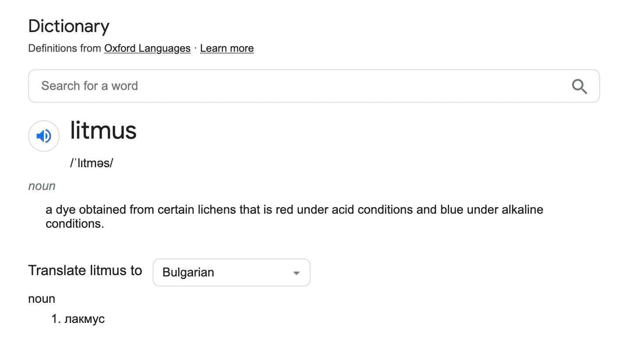The width and height of the screenshot is (644, 344).
Task: Follow the Learn more link
Action: 227,48
